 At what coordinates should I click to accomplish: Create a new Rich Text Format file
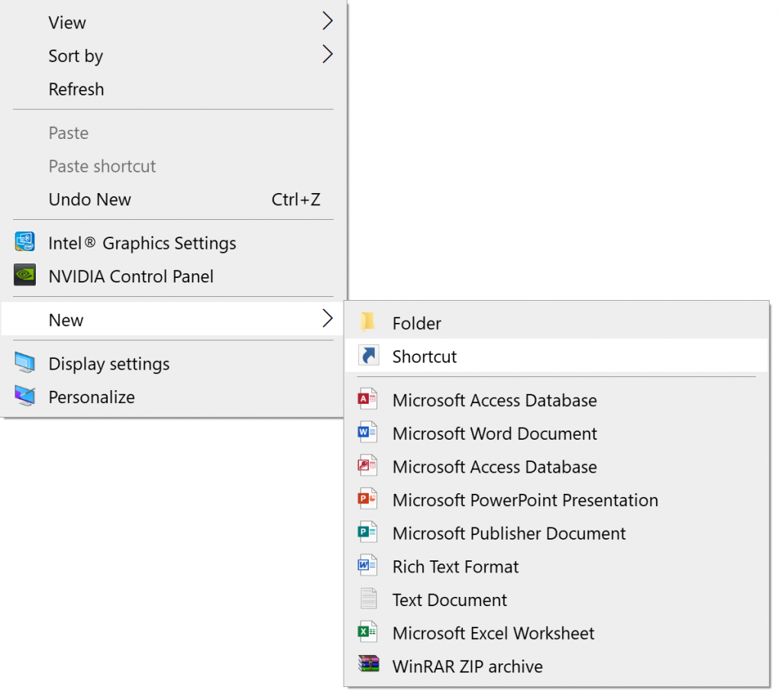pos(557,567)
